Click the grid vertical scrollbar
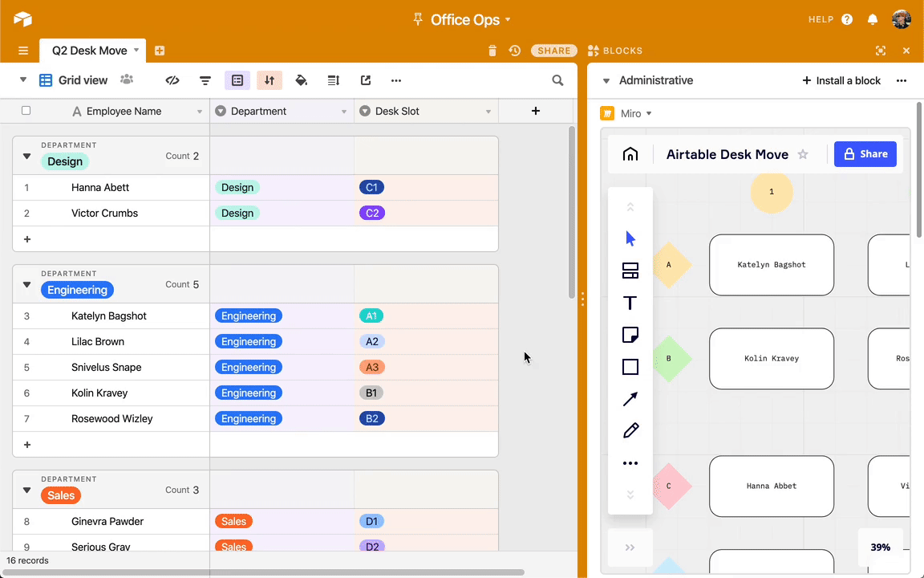Screen dimensions: 924x578 pos(572,212)
